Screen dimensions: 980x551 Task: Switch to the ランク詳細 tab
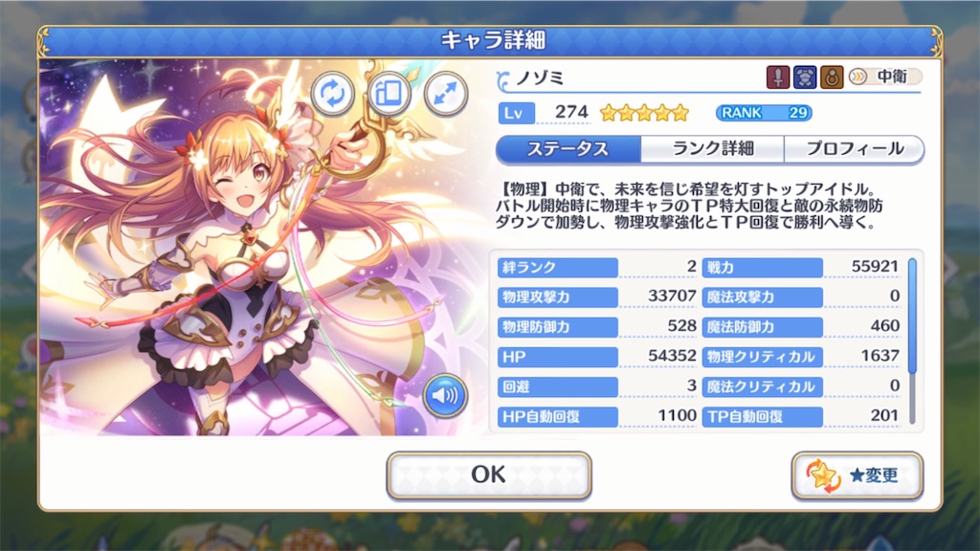(712, 149)
